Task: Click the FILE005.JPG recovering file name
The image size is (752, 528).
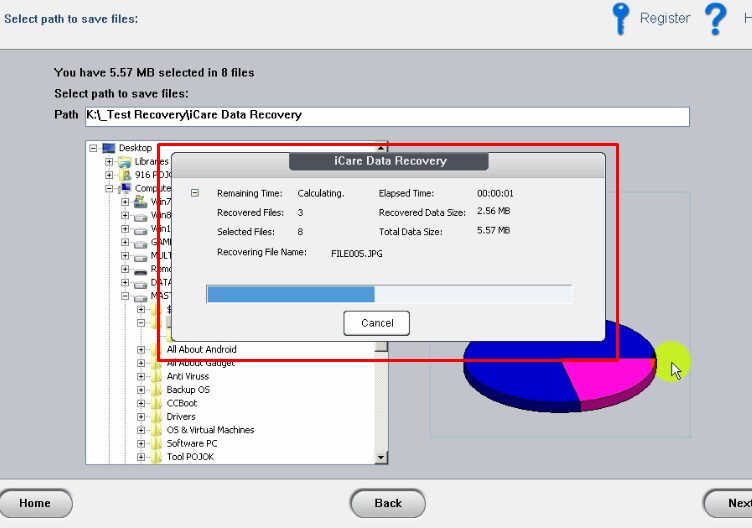Action: pyautogui.click(x=357, y=254)
